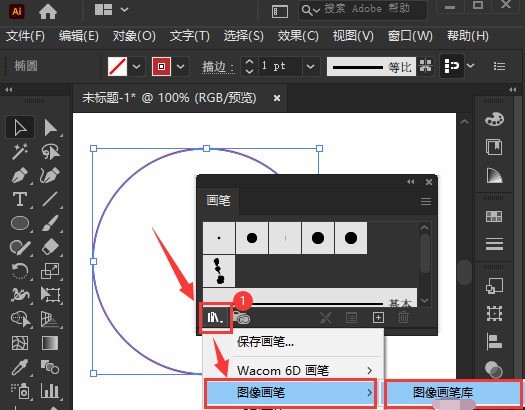The image size is (525, 410).
Task: Select the Gradient tool
Action: click(x=50, y=343)
